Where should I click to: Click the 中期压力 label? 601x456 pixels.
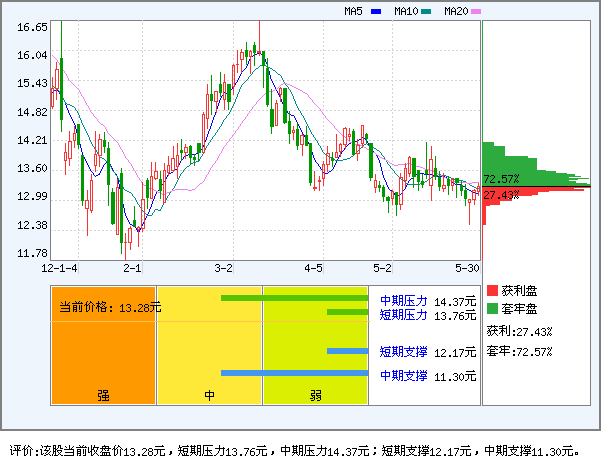(404, 301)
